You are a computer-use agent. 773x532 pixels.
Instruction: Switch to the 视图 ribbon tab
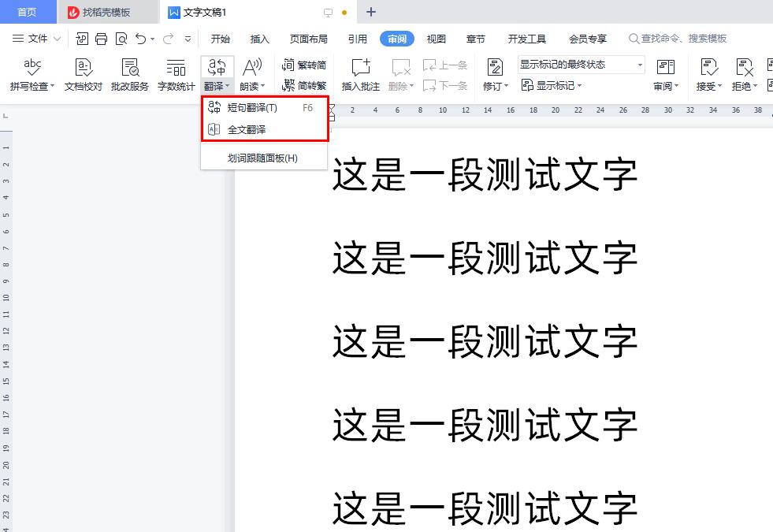click(436, 38)
